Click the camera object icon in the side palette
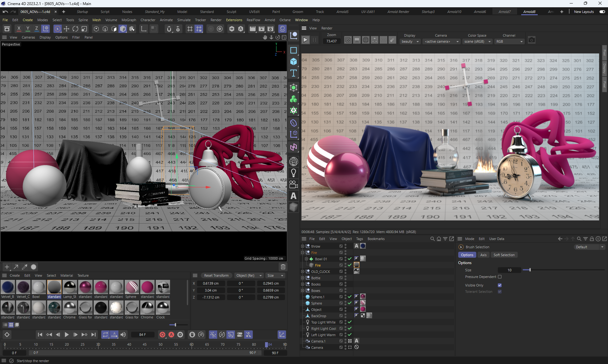This screenshot has height=364, width=608. click(x=294, y=184)
